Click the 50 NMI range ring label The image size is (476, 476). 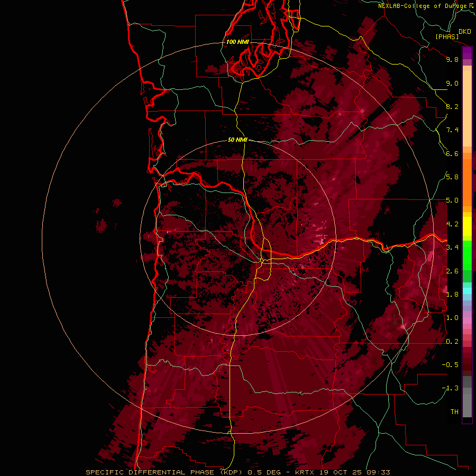point(237,140)
